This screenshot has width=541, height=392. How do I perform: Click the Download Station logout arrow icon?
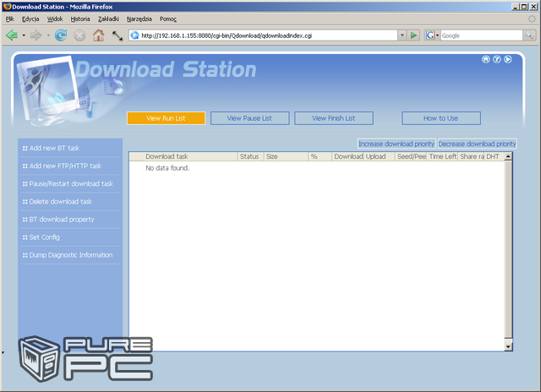[x=508, y=59]
